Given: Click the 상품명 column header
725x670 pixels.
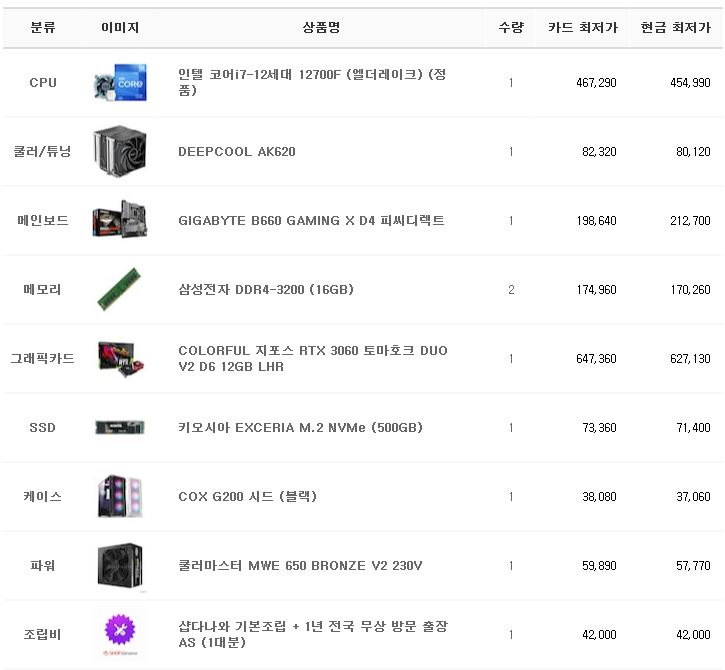Looking at the screenshot, I should click(321, 28).
